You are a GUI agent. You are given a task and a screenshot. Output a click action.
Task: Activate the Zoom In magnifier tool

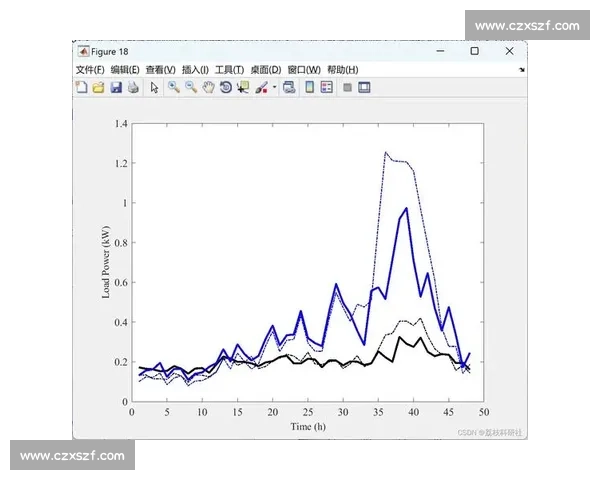tap(174, 87)
